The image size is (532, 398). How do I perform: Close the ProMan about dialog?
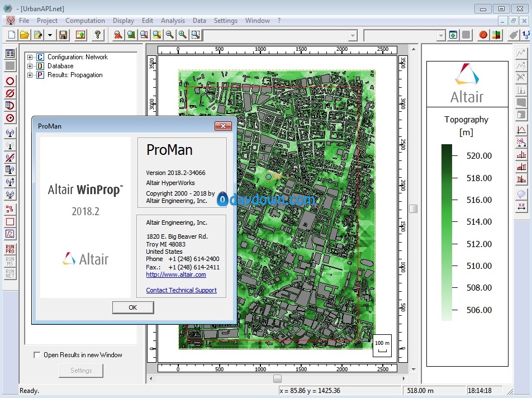223,126
